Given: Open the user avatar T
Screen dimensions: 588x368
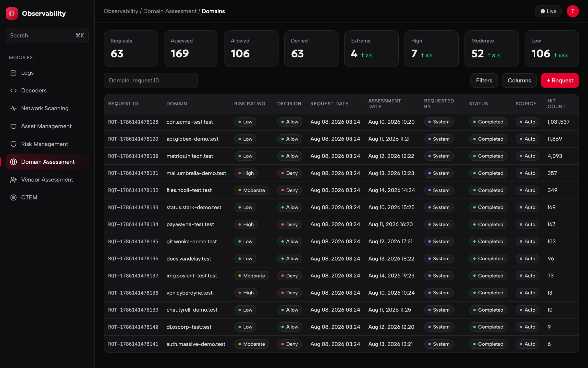Looking at the screenshot, I should click(573, 11).
